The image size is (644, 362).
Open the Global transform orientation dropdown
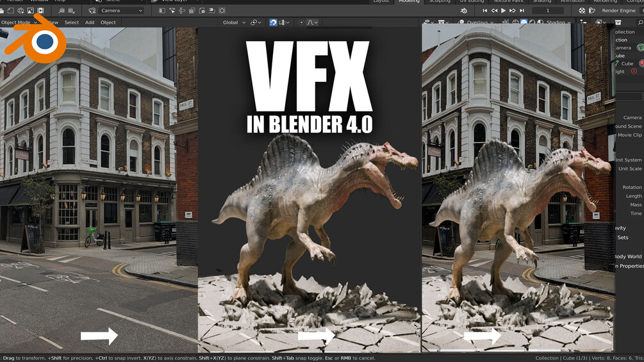(233, 22)
